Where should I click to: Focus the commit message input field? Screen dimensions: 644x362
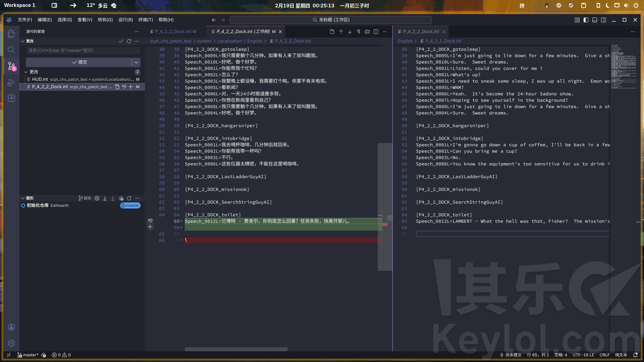tap(83, 50)
